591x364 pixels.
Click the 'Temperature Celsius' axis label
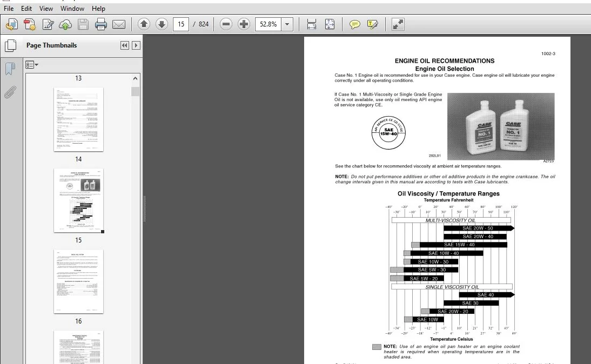(x=451, y=339)
